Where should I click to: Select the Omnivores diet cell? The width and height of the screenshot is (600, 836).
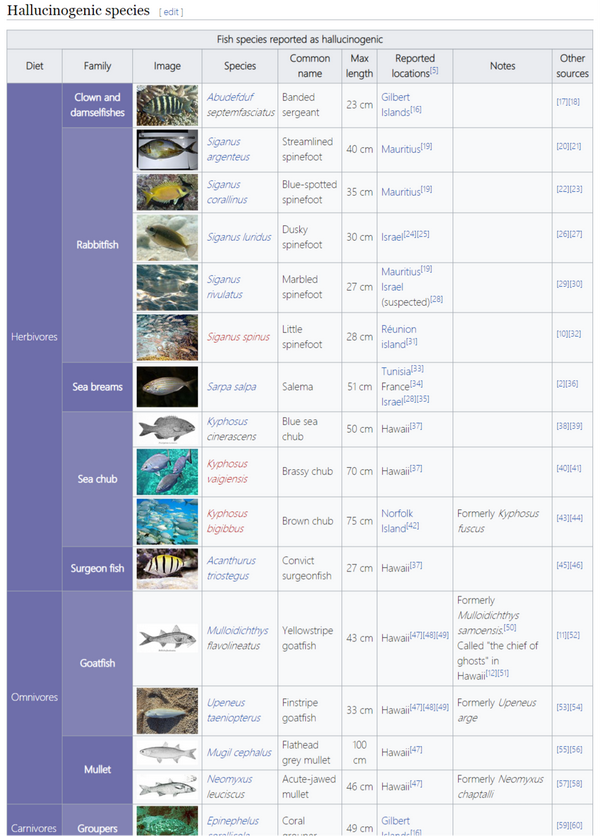(34, 697)
